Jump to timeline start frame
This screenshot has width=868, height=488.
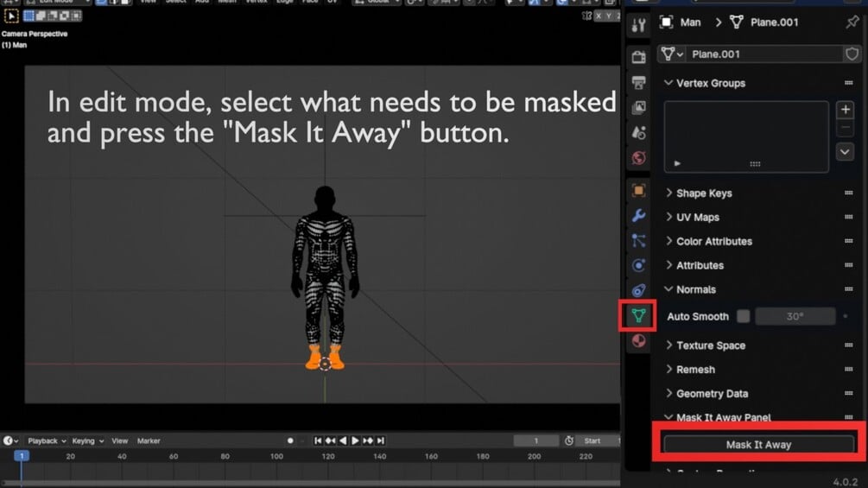[318, 441]
